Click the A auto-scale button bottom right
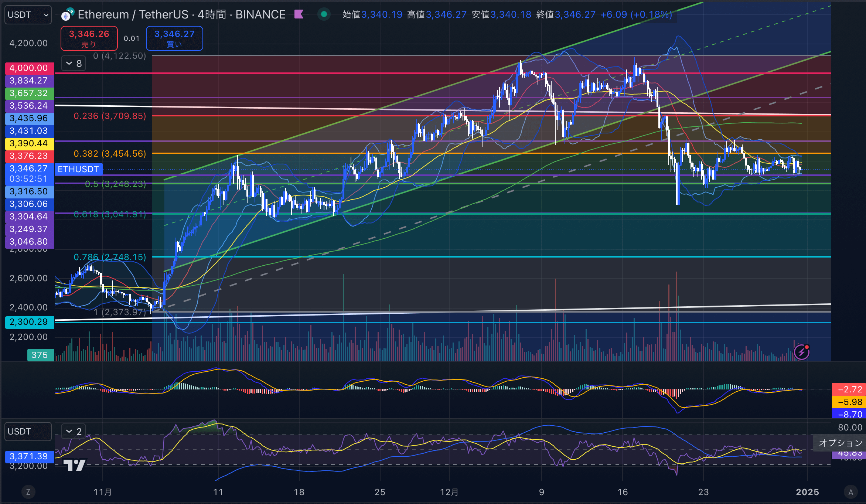 pos(850,492)
